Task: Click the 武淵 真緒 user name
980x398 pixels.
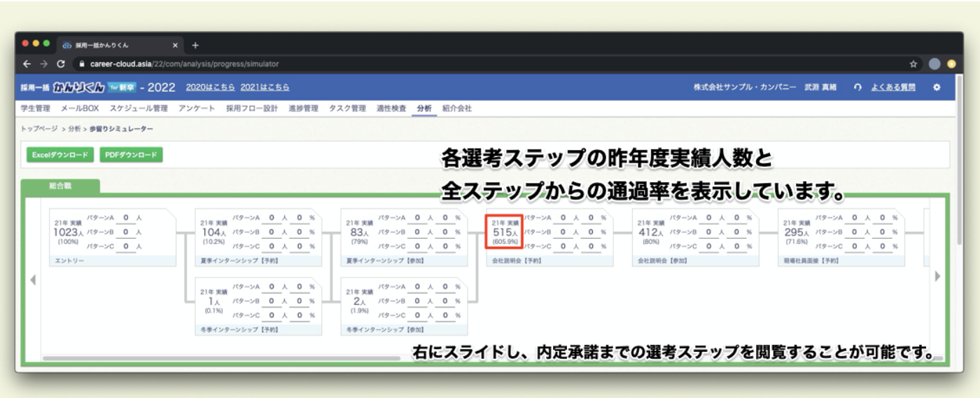Action: tap(819, 88)
